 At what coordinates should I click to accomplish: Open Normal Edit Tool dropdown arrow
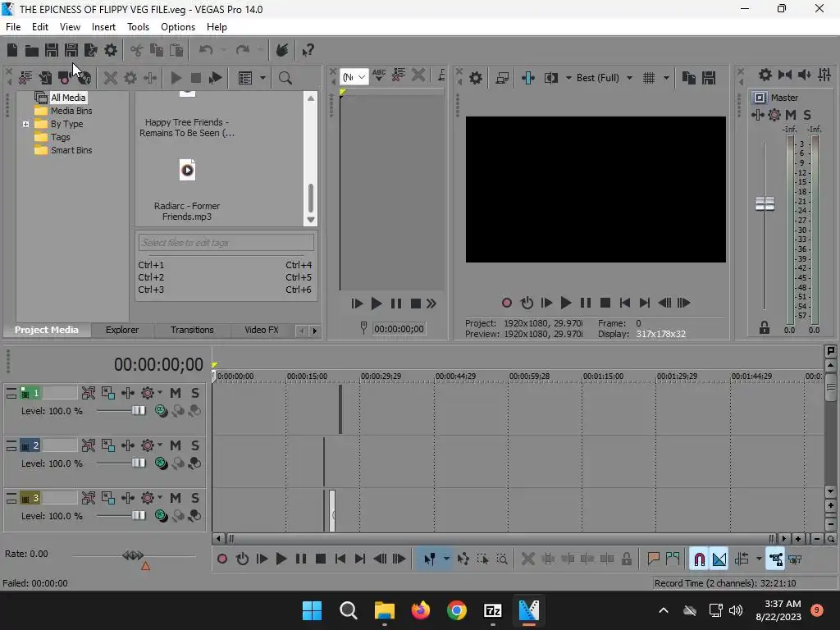pos(446,559)
